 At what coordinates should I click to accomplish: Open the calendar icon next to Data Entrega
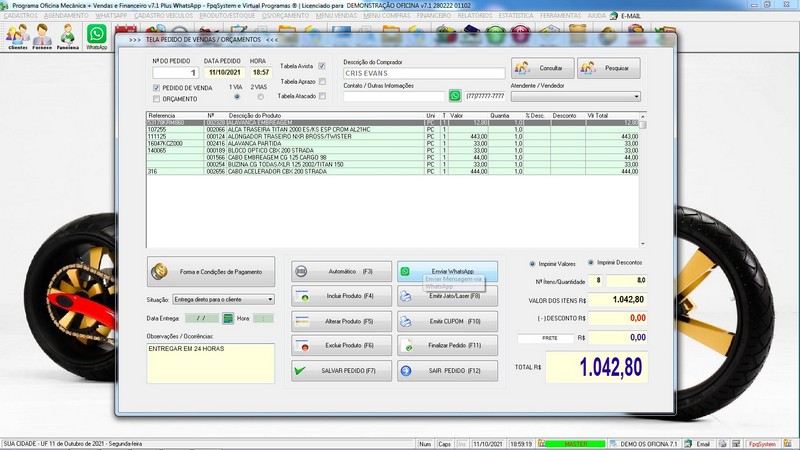pos(228,318)
